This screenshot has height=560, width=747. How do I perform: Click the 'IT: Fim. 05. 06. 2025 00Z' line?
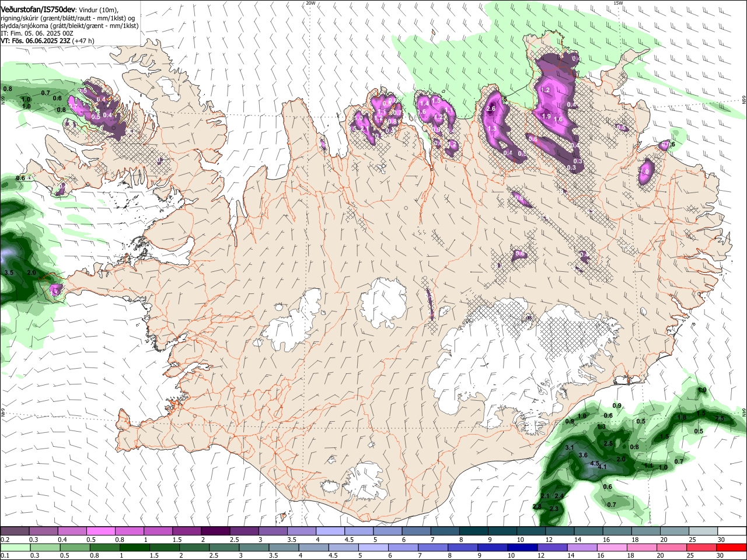coord(37,33)
